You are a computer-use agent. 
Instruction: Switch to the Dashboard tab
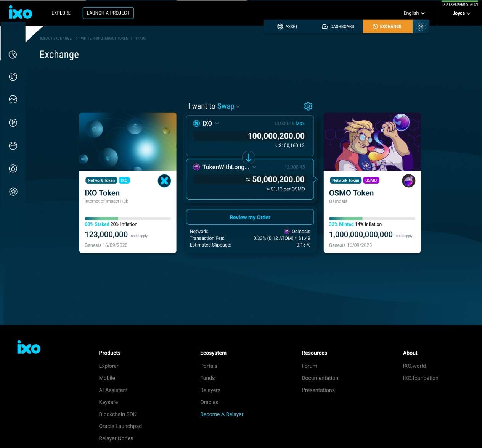pos(338,26)
